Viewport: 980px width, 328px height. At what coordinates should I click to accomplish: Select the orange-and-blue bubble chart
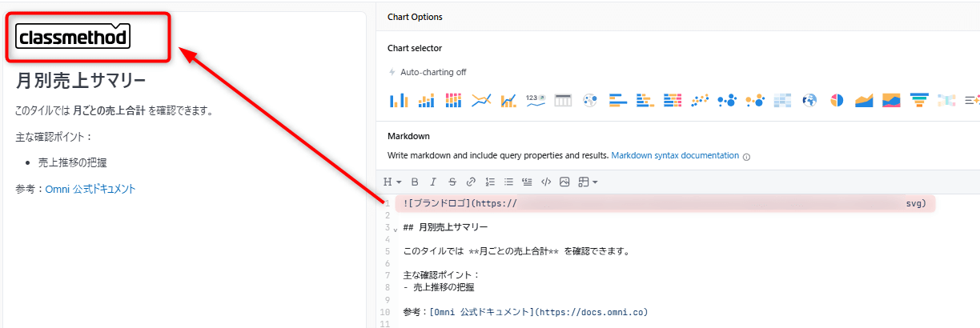point(754,101)
